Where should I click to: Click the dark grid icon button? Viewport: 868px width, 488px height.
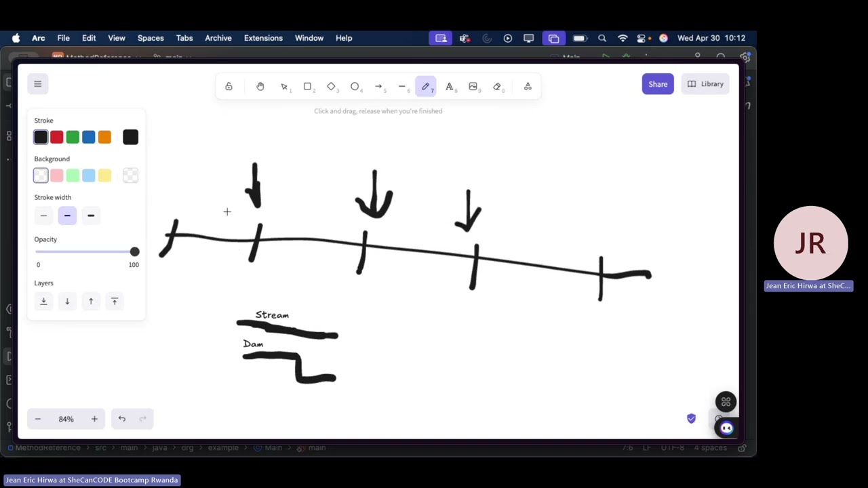coord(726,402)
